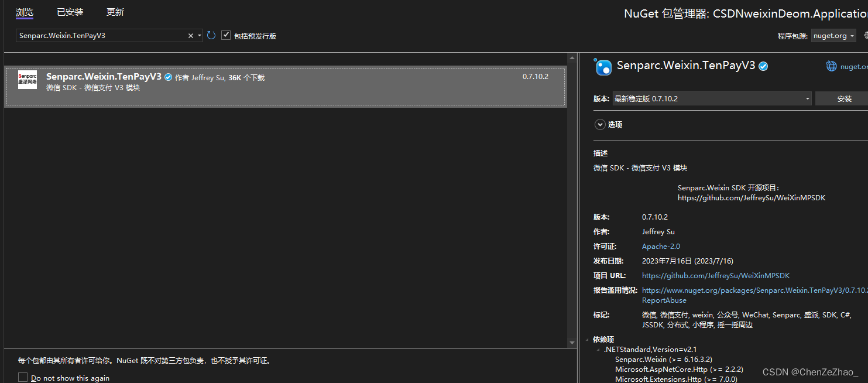This screenshot has width=868, height=383.
Task: Collapse the .NETStandard,Version=v2.1 node
Action: coord(598,350)
